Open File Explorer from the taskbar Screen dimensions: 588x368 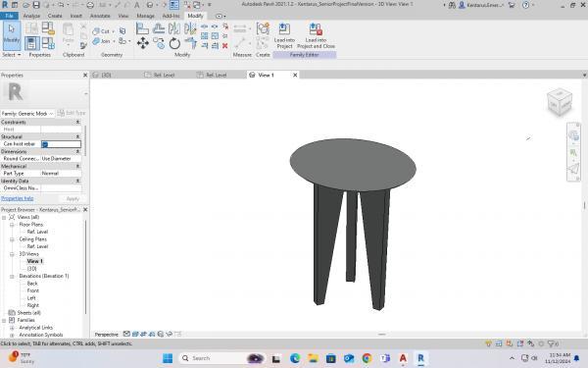[x=313, y=358]
